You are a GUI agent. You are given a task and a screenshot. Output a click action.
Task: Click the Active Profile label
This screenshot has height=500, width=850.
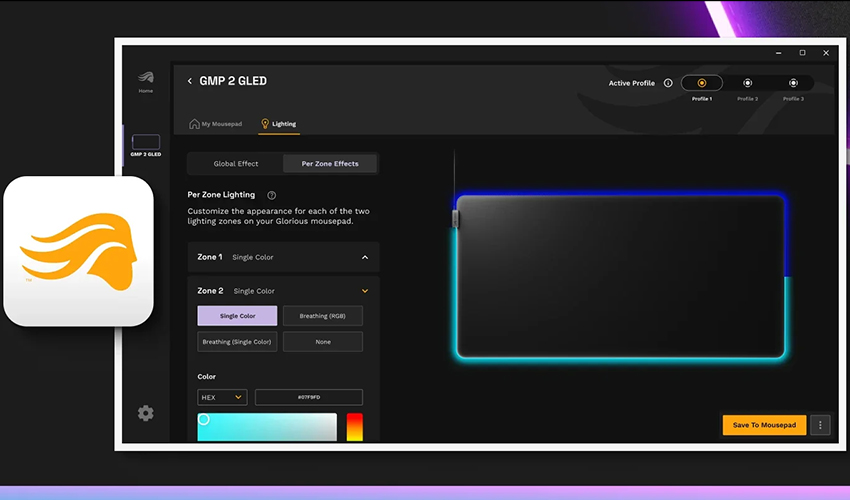[632, 83]
